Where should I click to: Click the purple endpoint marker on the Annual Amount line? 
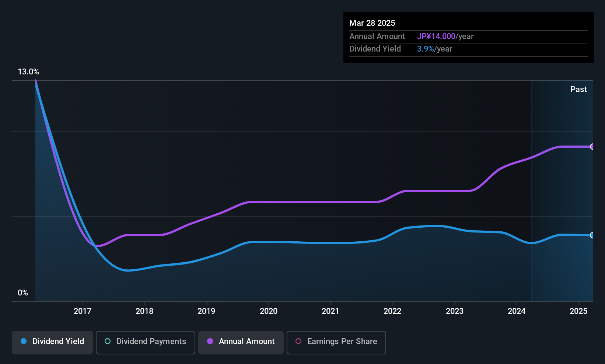pos(592,147)
